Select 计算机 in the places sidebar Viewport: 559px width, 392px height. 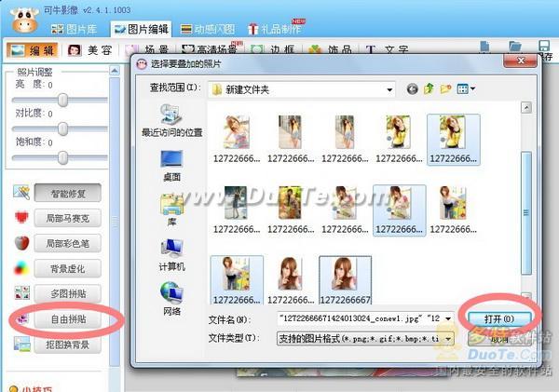171,252
